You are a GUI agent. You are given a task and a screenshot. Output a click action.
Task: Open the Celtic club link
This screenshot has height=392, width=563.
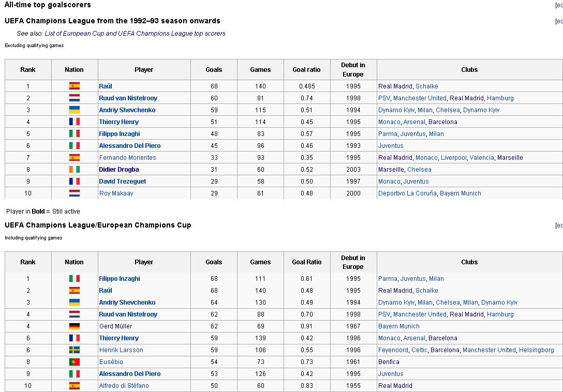click(x=419, y=350)
